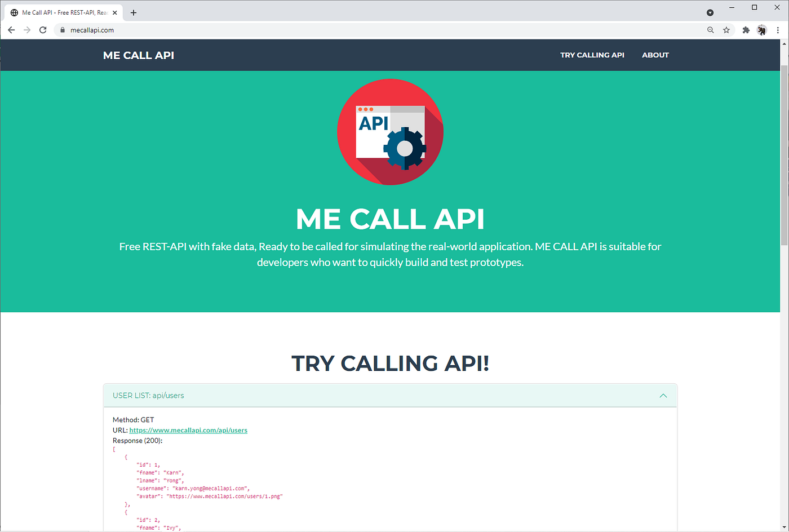Image resolution: width=789 pixels, height=532 pixels.
Task: Click the scrollbar up arrow
Action: tap(784, 43)
